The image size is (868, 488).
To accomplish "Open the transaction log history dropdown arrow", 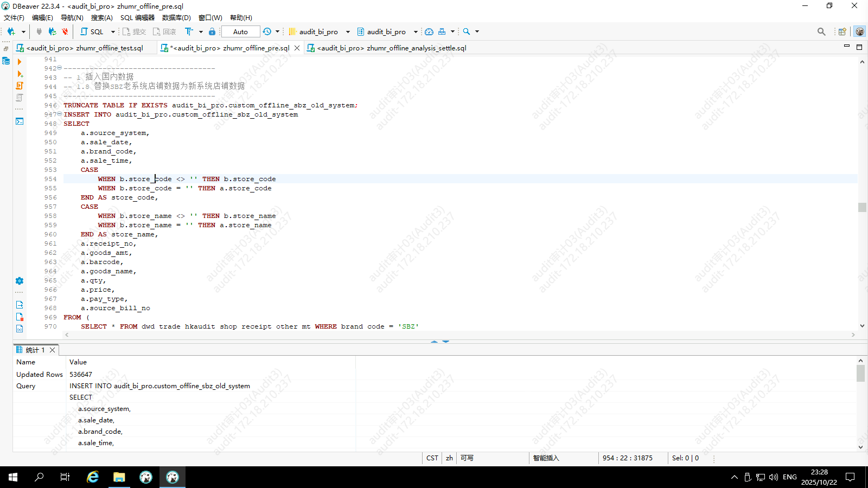I will tap(277, 31).
